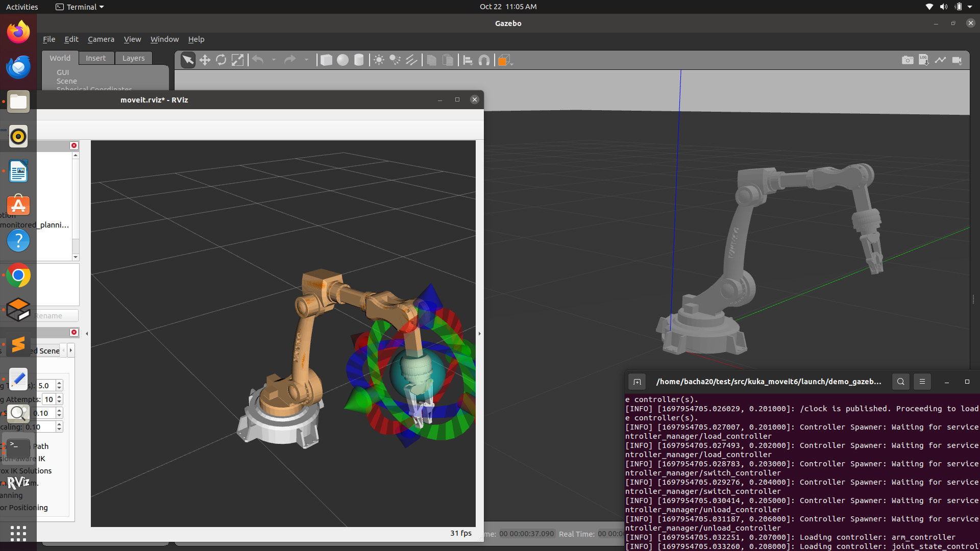The height and width of the screenshot is (551, 980).
Task: Click the paste icon in Gazebo toolbar
Action: (x=448, y=60)
